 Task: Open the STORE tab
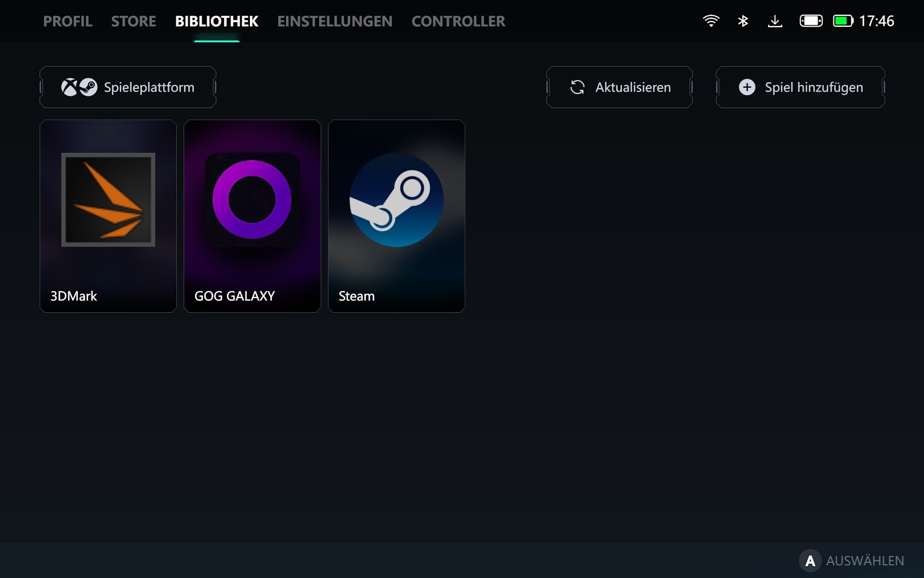[x=134, y=21]
